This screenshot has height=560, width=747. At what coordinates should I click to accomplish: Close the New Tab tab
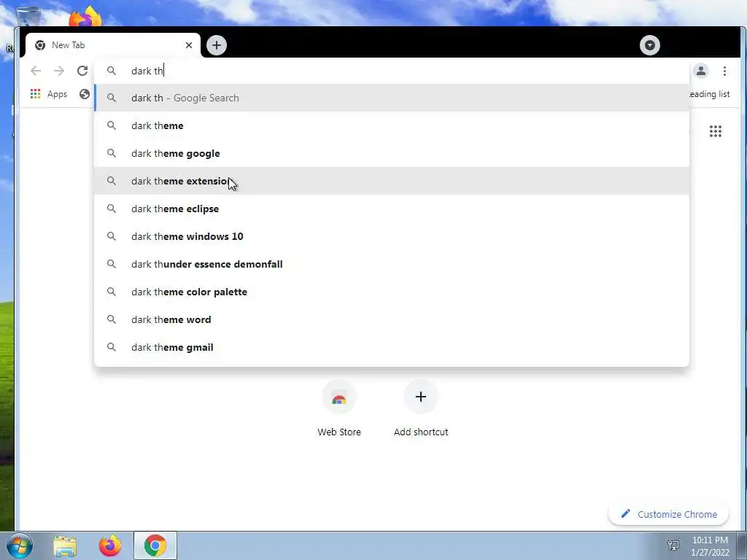point(189,45)
